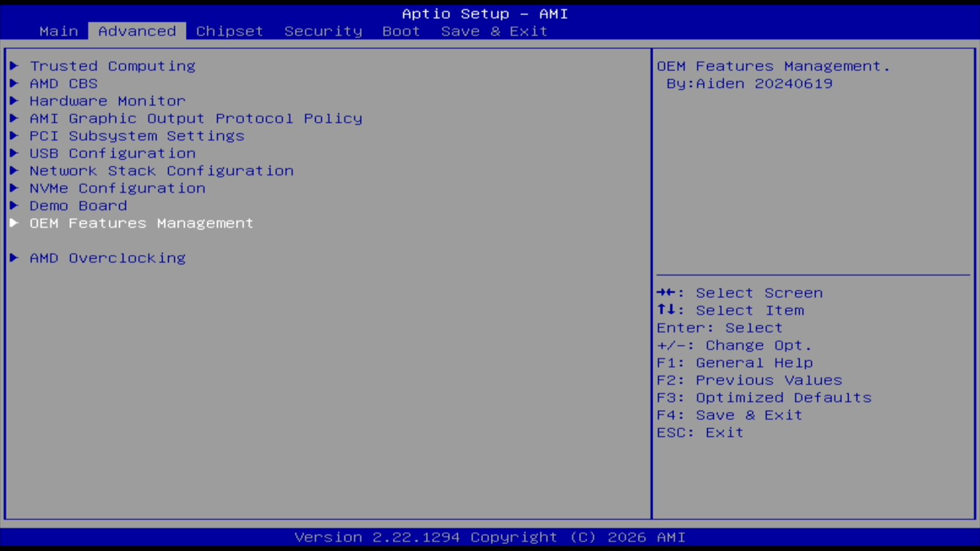The height and width of the screenshot is (551, 980).
Task: Select OEM Features Management entry
Action: click(x=142, y=223)
